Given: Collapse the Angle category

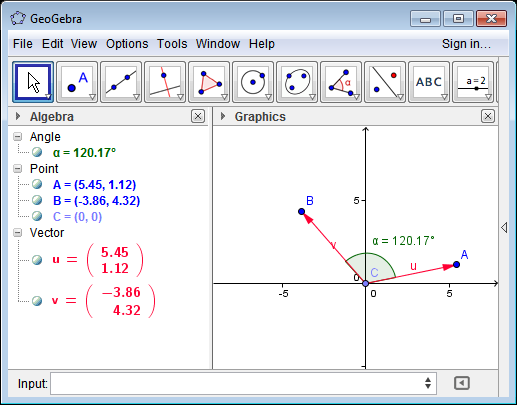Looking at the screenshot, I should tap(18, 137).
